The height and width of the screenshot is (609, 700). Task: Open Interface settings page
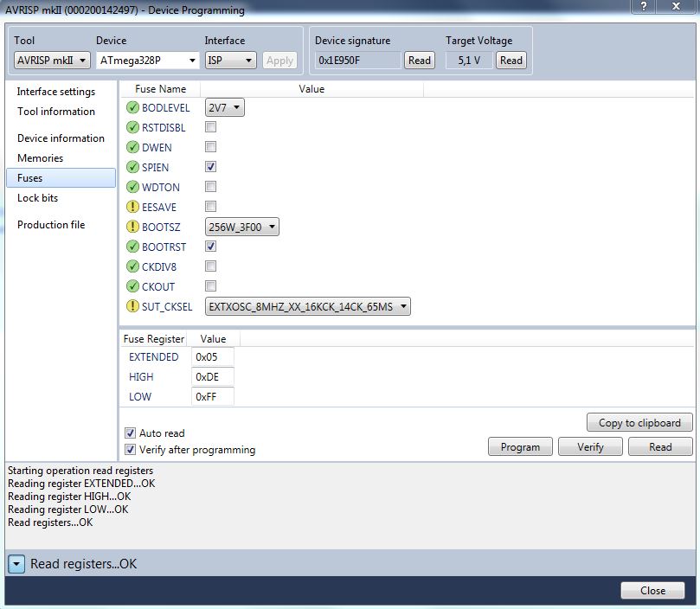pos(56,92)
